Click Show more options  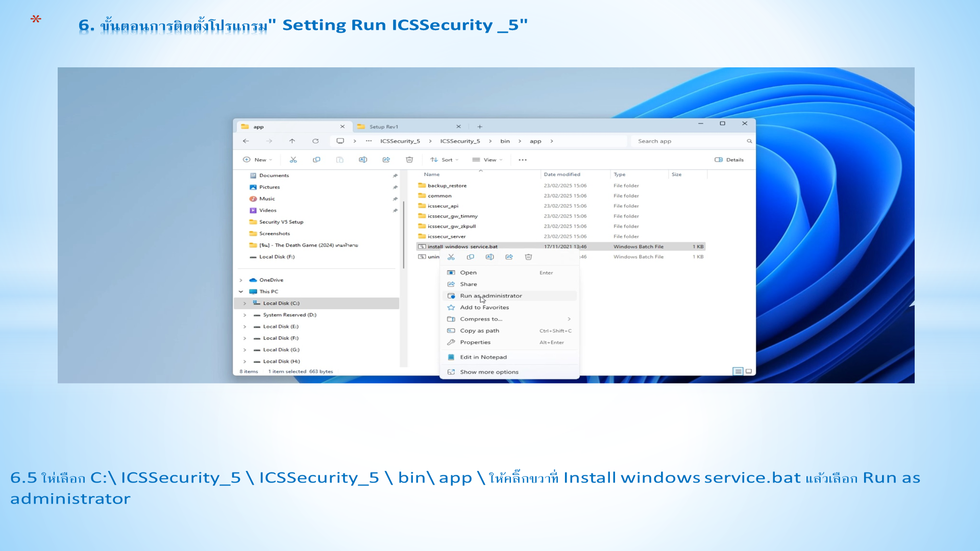pos(509,372)
